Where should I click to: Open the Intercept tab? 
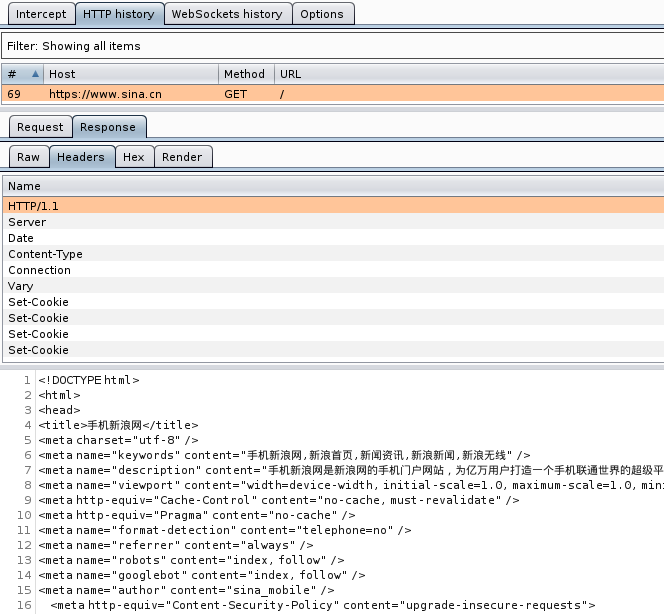click(41, 14)
